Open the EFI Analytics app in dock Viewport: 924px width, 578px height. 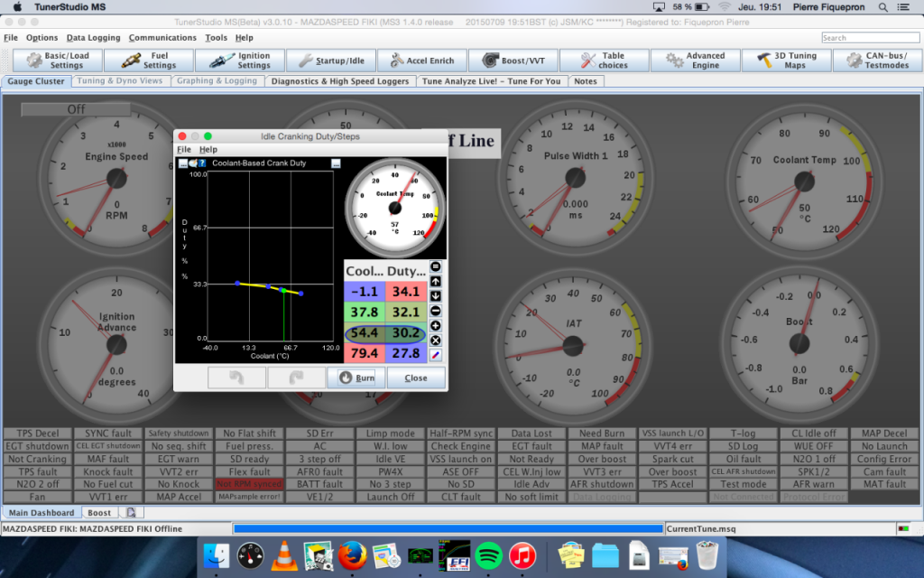point(455,556)
